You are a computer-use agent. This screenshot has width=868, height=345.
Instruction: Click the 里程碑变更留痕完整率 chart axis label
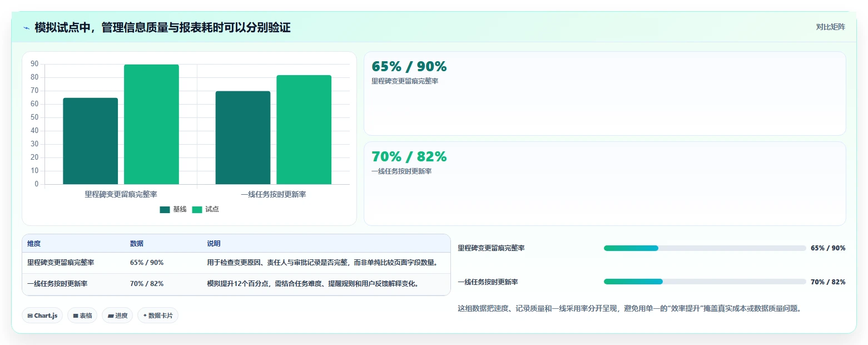[x=121, y=194]
